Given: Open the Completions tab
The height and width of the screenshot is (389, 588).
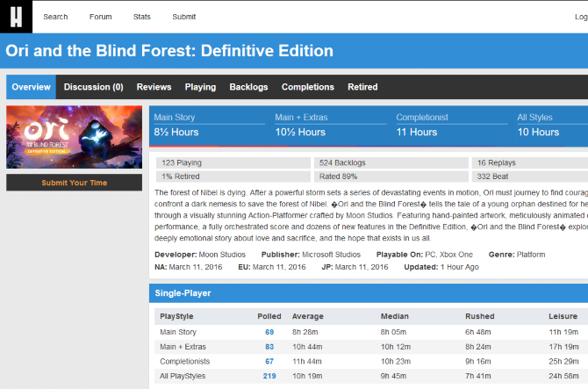Looking at the screenshot, I should point(308,87).
